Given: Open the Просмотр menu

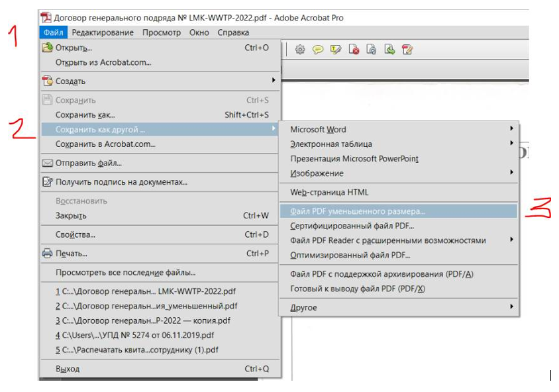Looking at the screenshot, I should 162,32.
